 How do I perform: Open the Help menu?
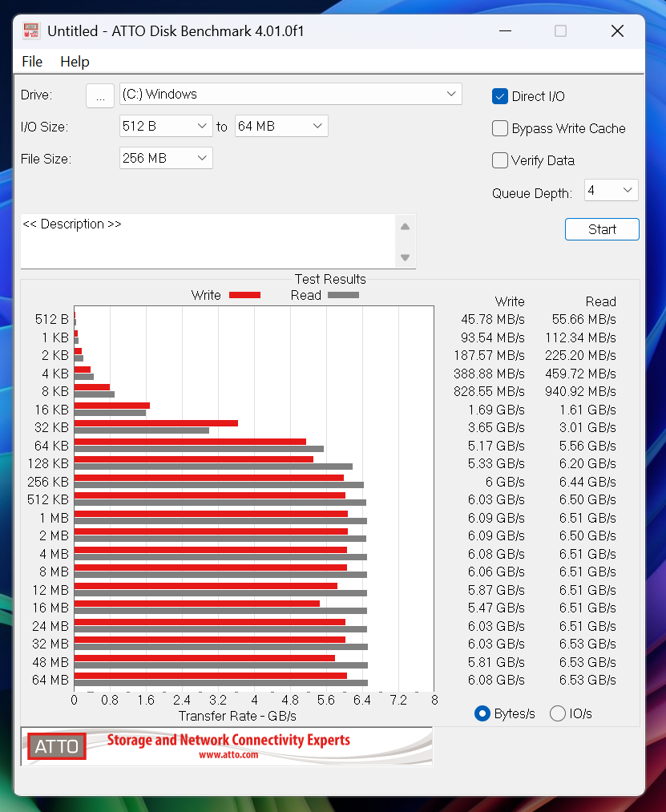point(75,62)
